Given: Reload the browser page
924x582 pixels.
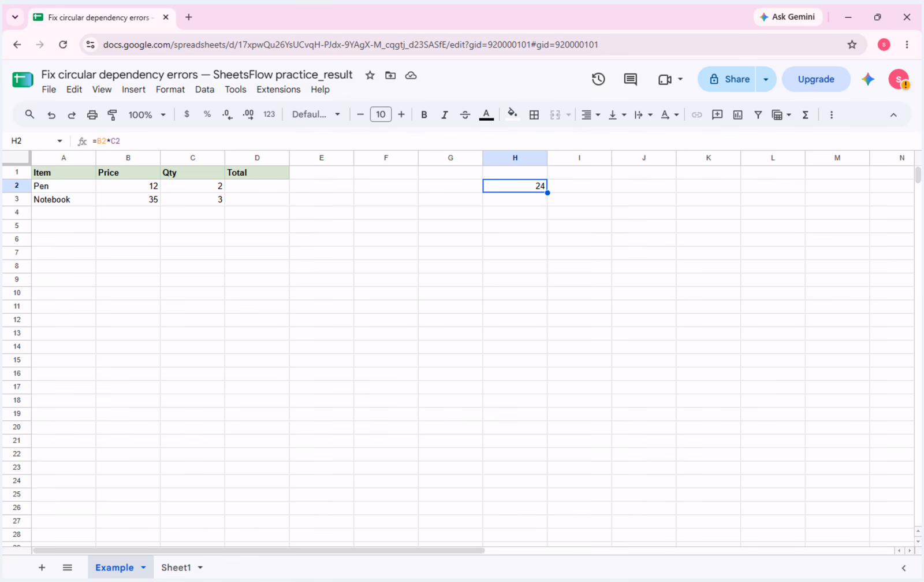Looking at the screenshot, I should 63,45.
